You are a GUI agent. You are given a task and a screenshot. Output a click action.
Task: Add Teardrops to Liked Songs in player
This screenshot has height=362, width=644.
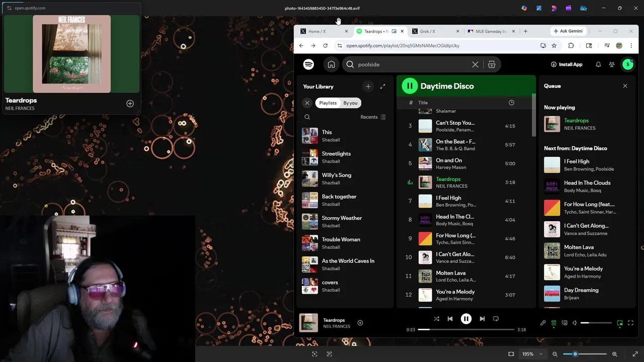(x=360, y=323)
